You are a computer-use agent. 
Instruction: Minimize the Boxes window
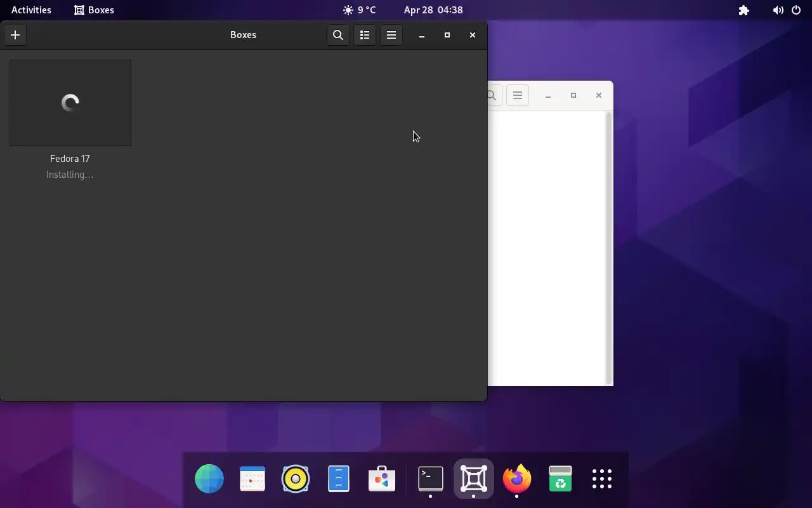tap(422, 35)
